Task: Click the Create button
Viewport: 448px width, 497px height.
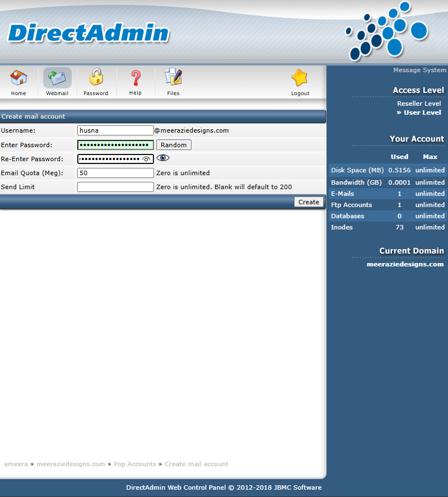Action: click(x=309, y=202)
